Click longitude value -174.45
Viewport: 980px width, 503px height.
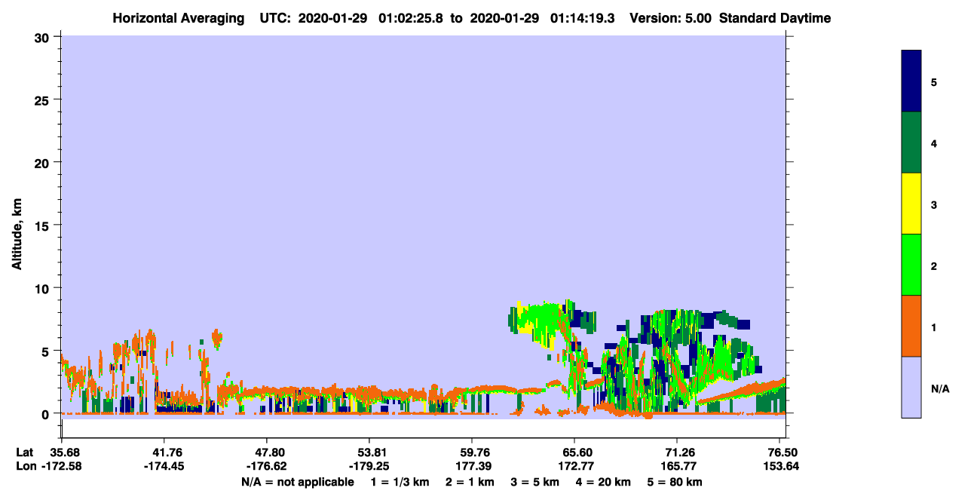(164, 466)
